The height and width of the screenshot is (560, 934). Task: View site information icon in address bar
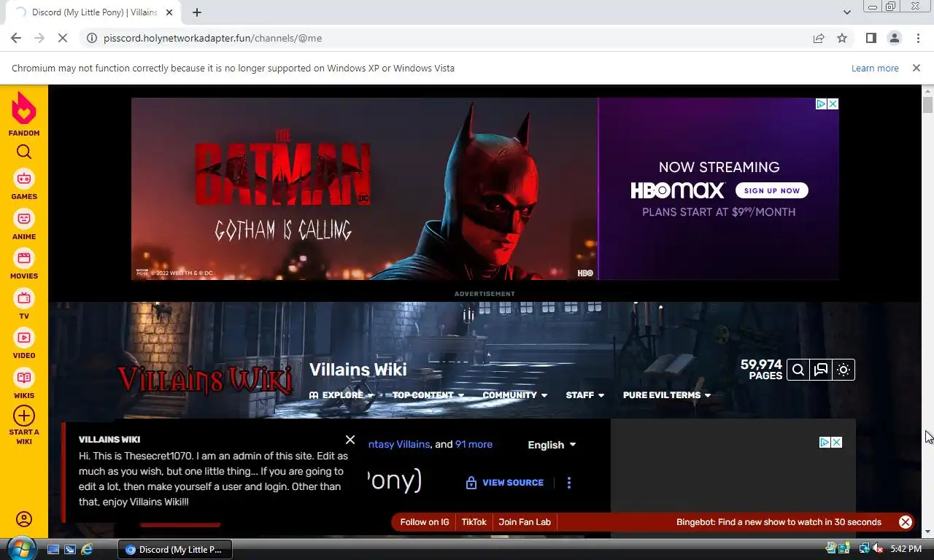92,38
